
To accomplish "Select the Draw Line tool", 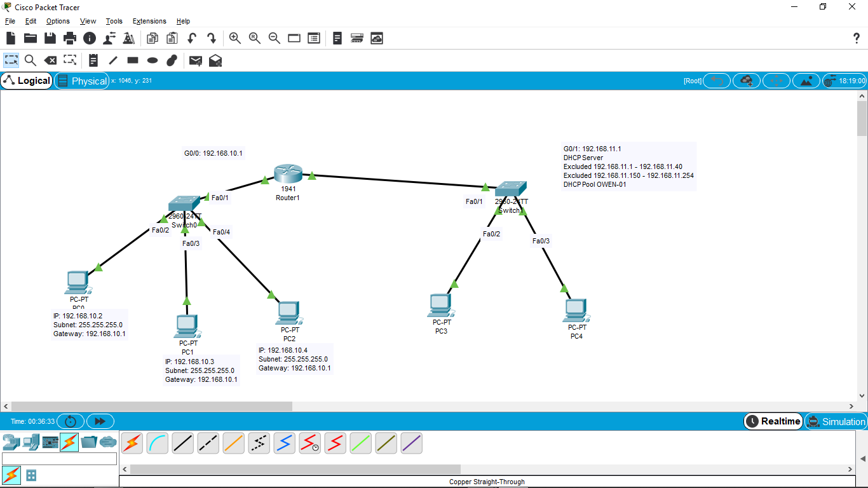I will coord(113,60).
